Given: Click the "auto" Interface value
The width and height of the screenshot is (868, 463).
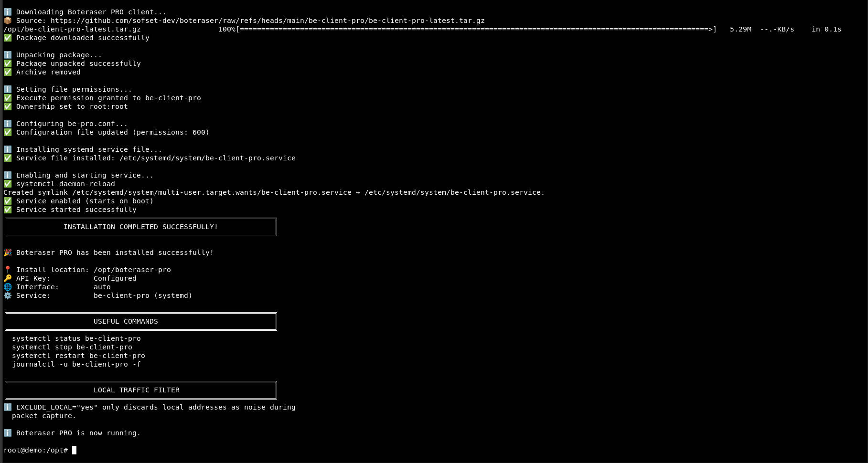Looking at the screenshot, I should tap(102, 287).
